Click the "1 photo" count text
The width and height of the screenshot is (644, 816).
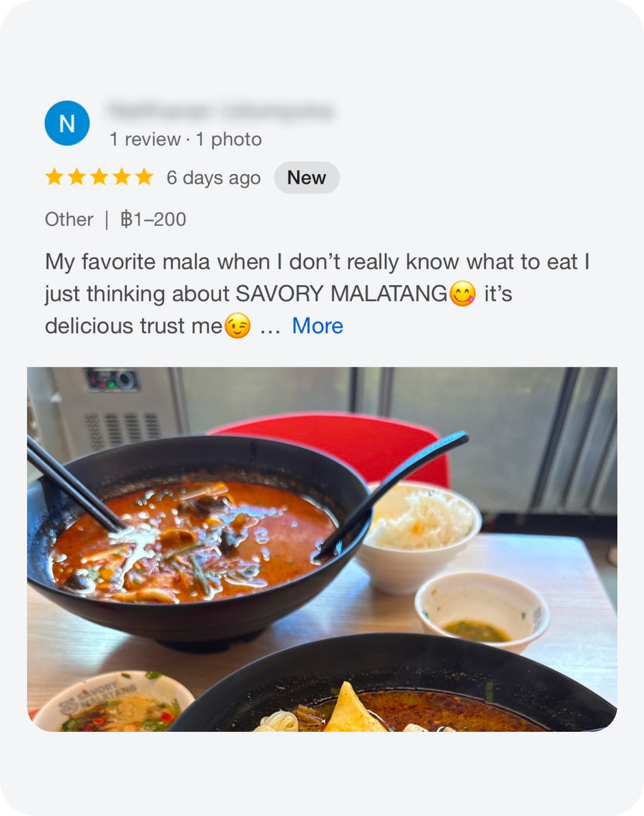point(228,139)
